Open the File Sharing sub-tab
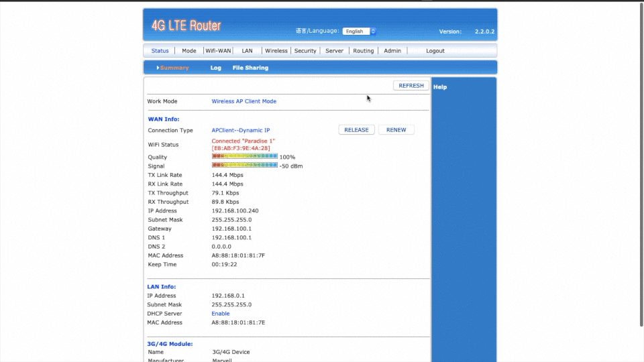Image resolution: width=644 pixels, height=362 pixels. [250, 68]
